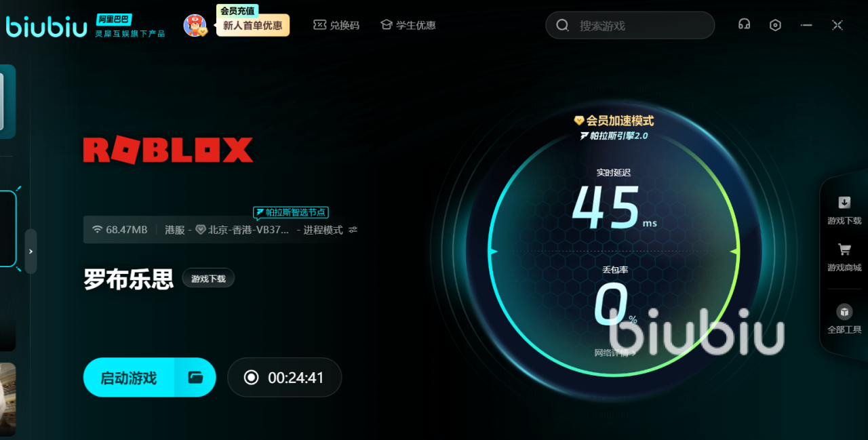This screenshot has width=868, height=440.
Task: Open the 学生优惠 student discount page
Action: click(x=408, y=24)
